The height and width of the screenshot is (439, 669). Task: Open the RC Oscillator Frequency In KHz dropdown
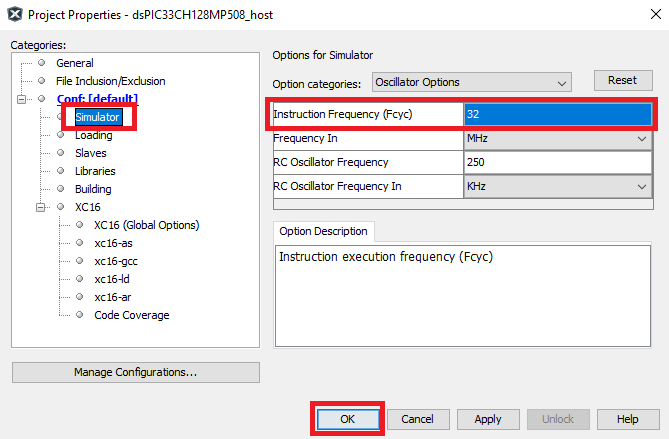click(558, 186)
